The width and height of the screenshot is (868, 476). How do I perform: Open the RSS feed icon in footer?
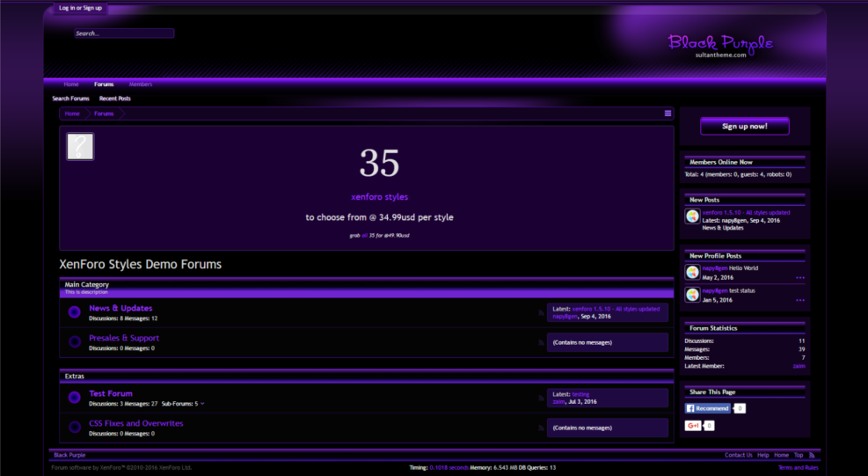[812, 455]
